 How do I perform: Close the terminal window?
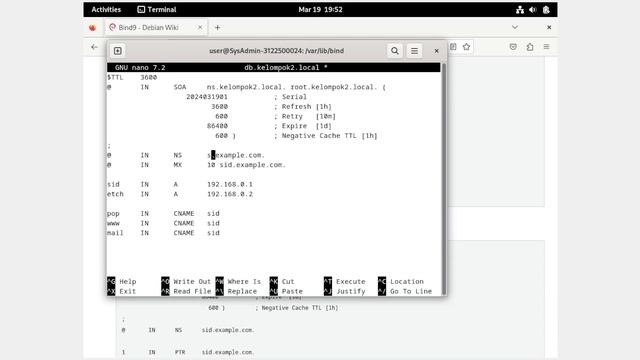click(436, 51)
